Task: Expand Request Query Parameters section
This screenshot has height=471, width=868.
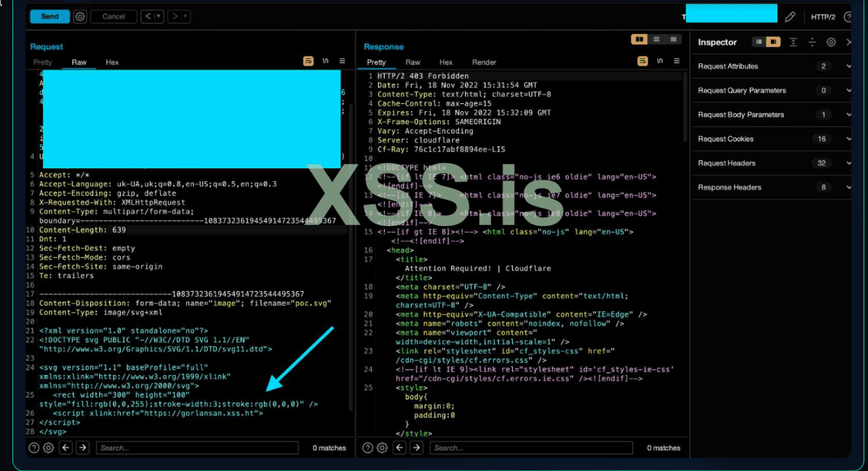Action: click(849, 91)
